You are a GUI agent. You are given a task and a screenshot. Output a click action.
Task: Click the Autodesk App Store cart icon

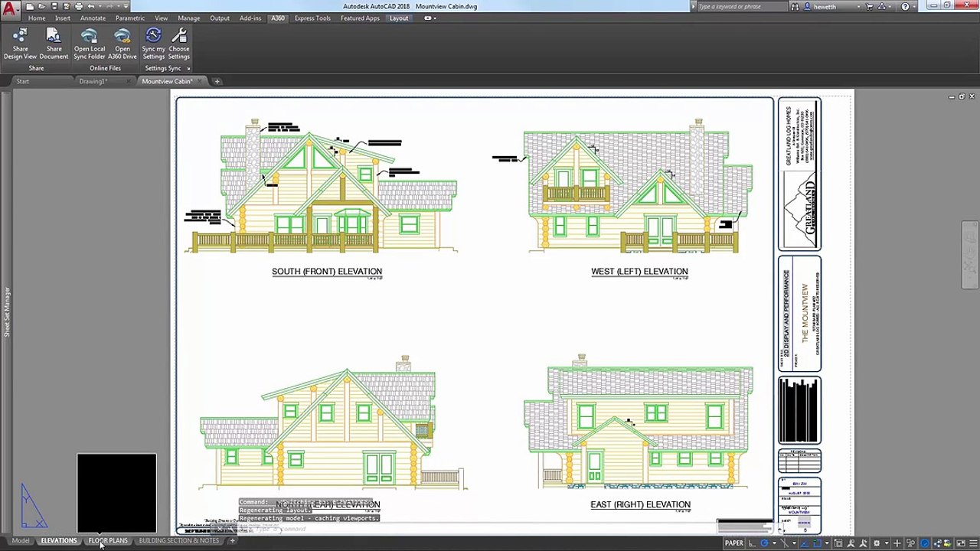point(869,6)
